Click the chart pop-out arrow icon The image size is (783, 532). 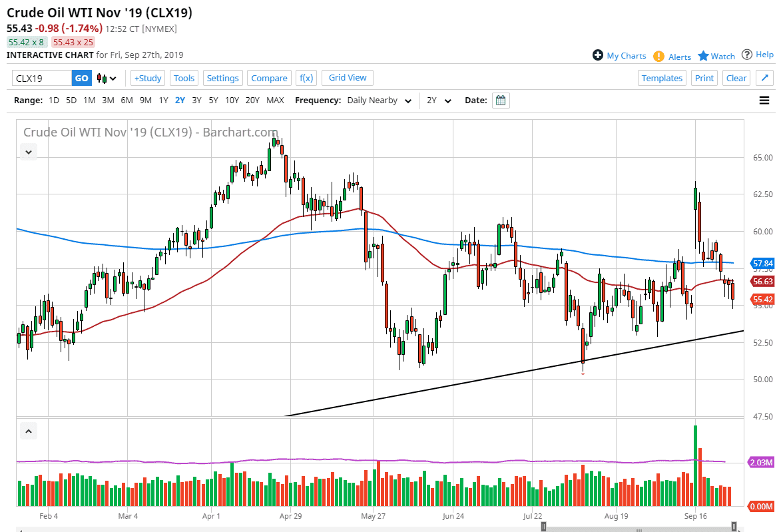pyautogui.click(x=764, y=78)
